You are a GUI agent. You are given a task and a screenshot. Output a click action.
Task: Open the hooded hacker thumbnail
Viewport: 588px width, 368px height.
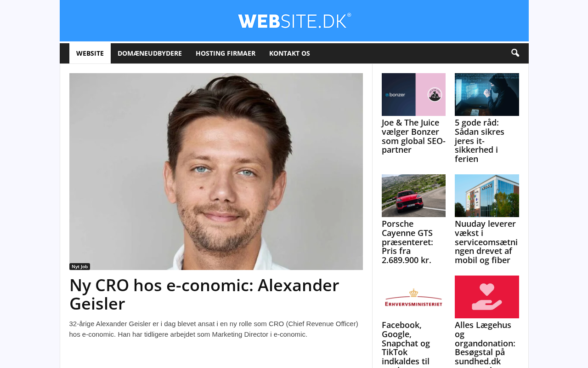(x=487, y=94)
